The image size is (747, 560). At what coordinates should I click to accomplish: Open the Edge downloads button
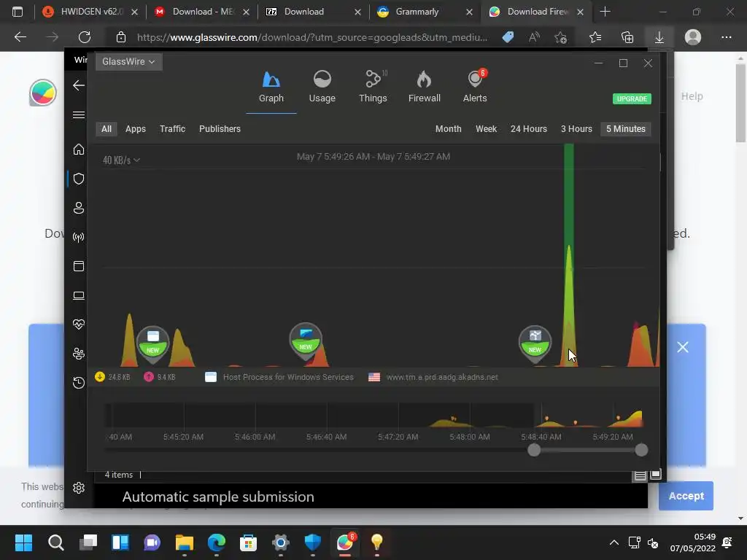659,37
